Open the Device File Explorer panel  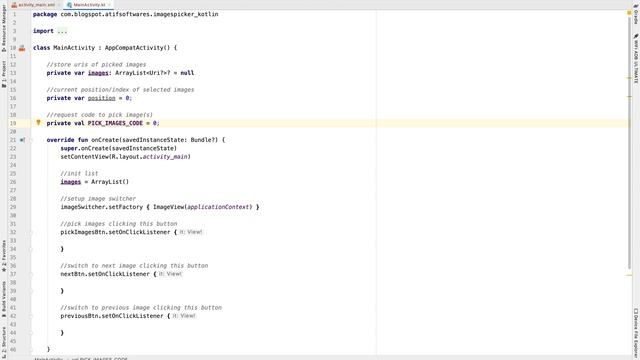[636, 333]
